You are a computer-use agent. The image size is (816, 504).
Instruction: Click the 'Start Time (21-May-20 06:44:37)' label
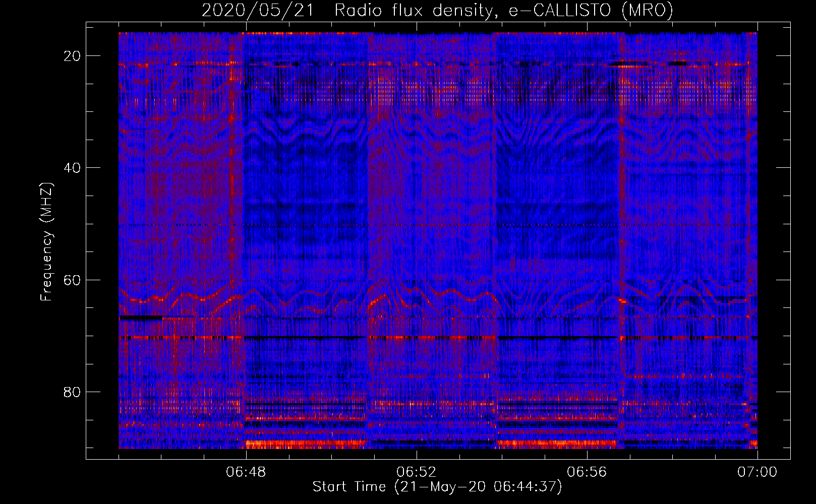tap(437, 487)
